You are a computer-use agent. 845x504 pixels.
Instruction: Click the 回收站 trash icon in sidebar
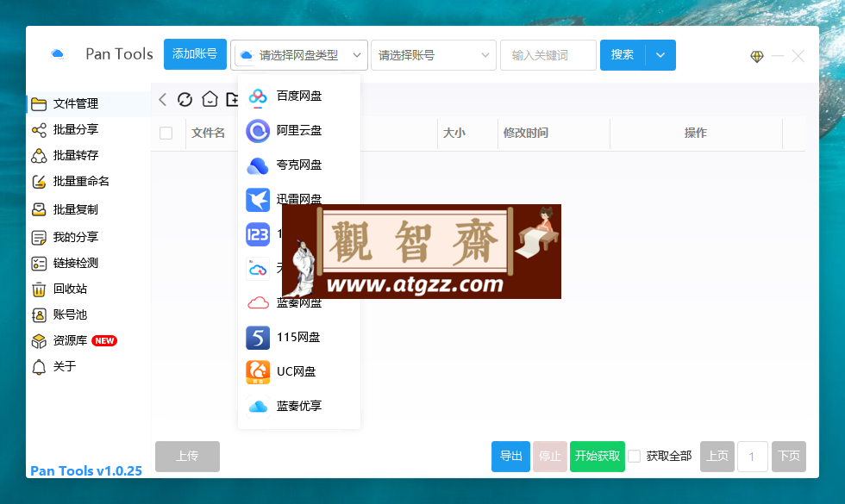[39, 289]
